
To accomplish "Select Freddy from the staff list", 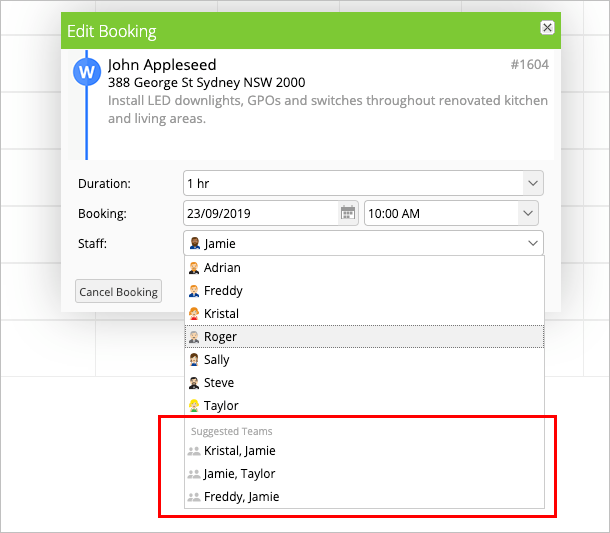I will point(365,291).
